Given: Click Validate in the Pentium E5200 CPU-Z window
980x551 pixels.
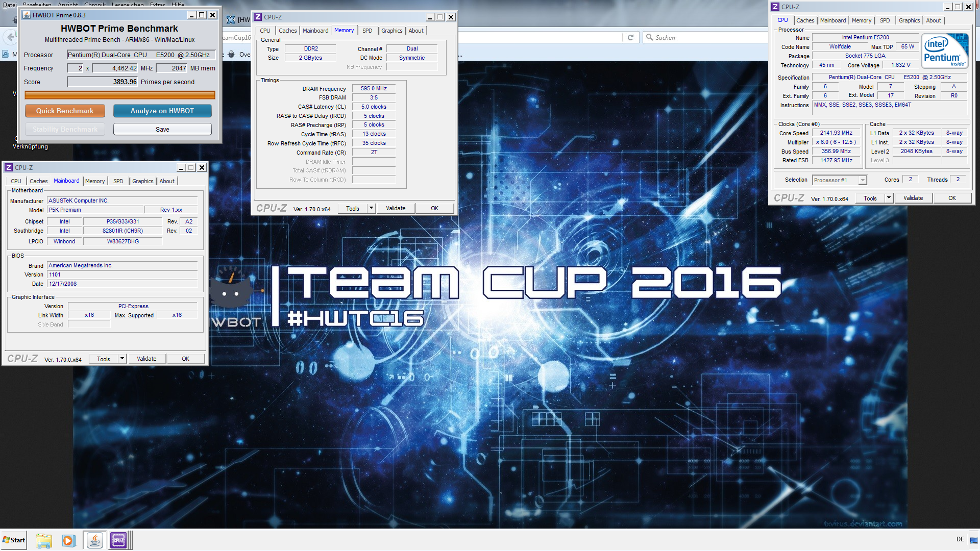Looking at the screenshot, I should coord(913,198).
